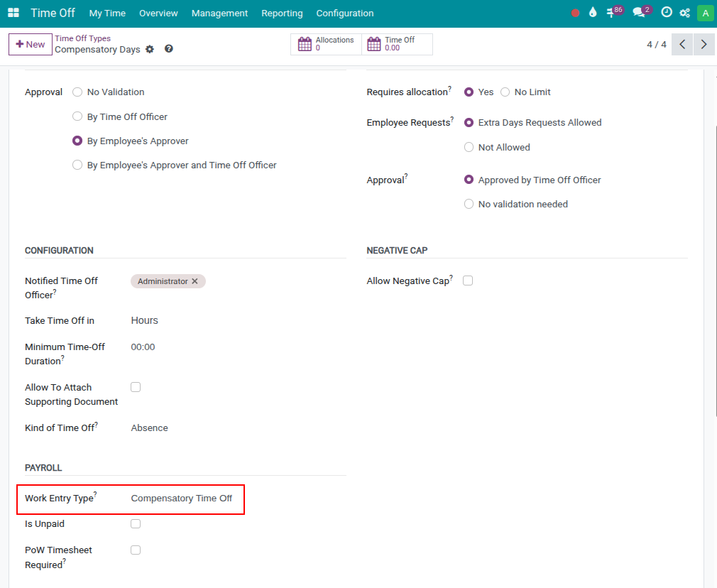
Task: Go to the next record arrow
Action: (704, 45)
